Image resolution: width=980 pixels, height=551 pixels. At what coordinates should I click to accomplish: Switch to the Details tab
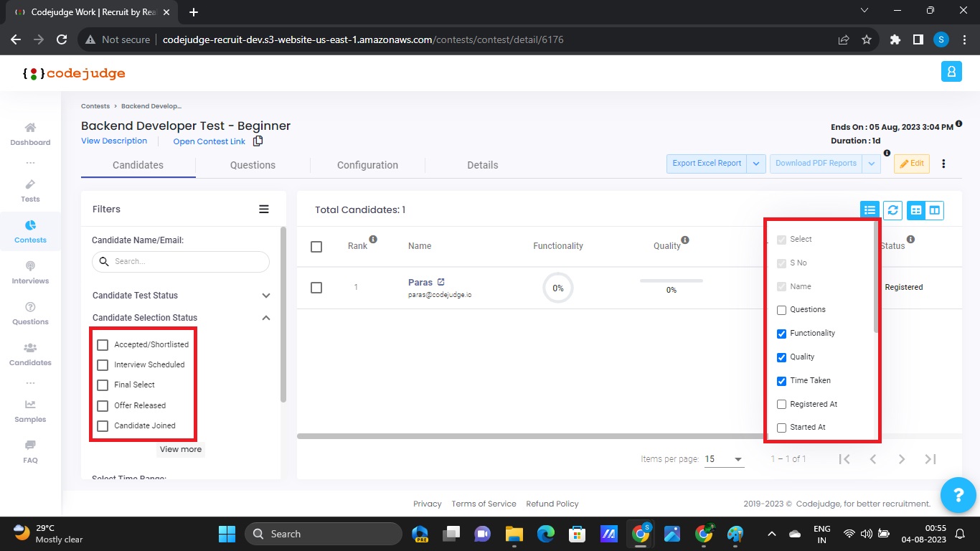tap(482, 165)
